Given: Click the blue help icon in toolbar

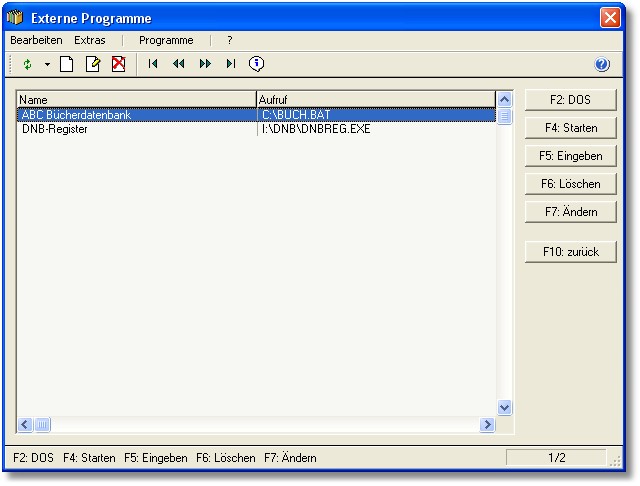Looking at the screenshot, I should click(602, 64).
